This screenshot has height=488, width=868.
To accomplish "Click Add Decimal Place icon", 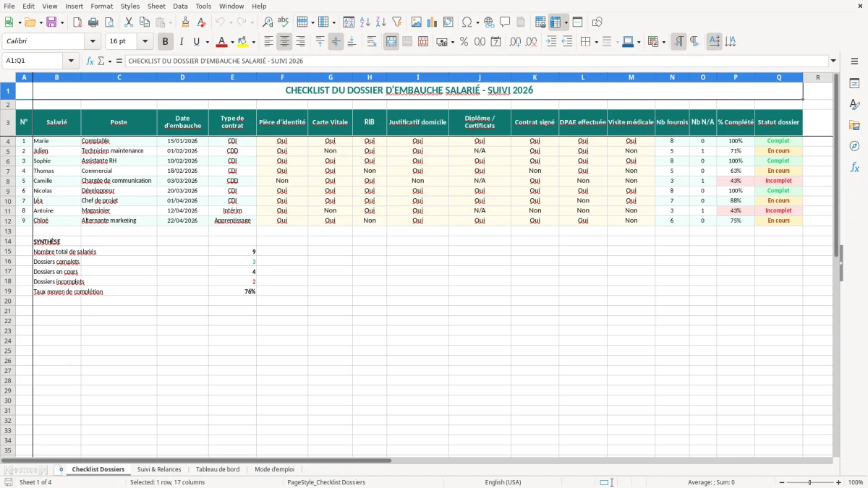I will pos(515,42).
